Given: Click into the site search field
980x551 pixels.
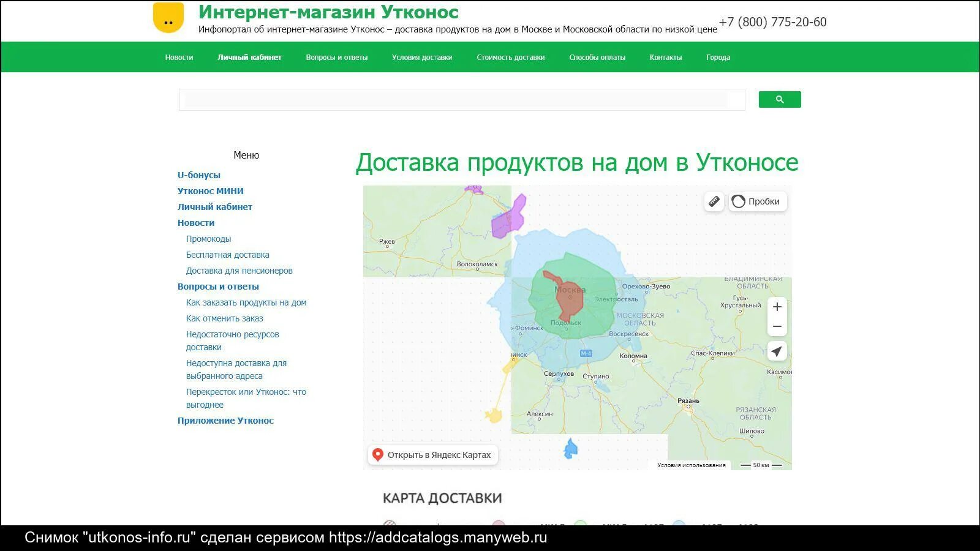Looking at the screenshot, I should point(462,100).
